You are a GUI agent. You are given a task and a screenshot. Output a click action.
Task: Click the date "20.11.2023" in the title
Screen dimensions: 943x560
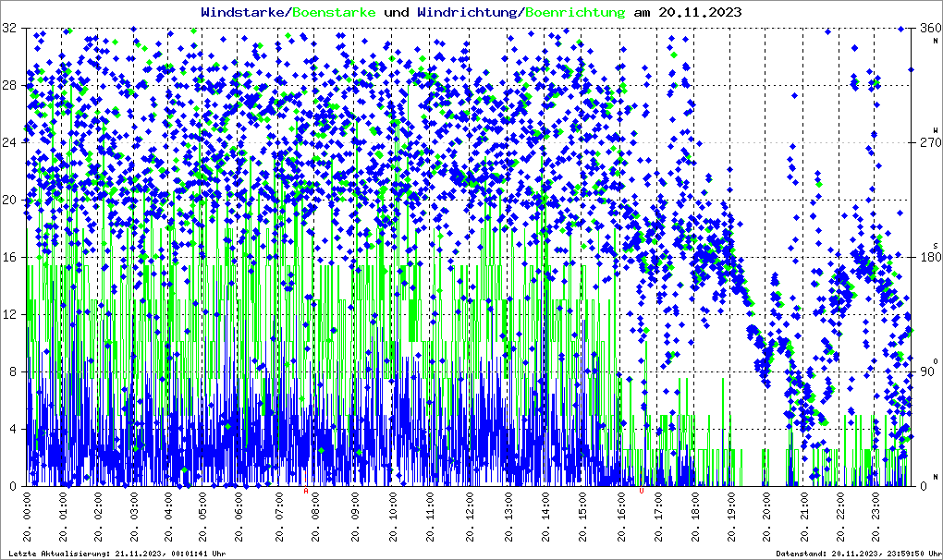pos(700,12)
